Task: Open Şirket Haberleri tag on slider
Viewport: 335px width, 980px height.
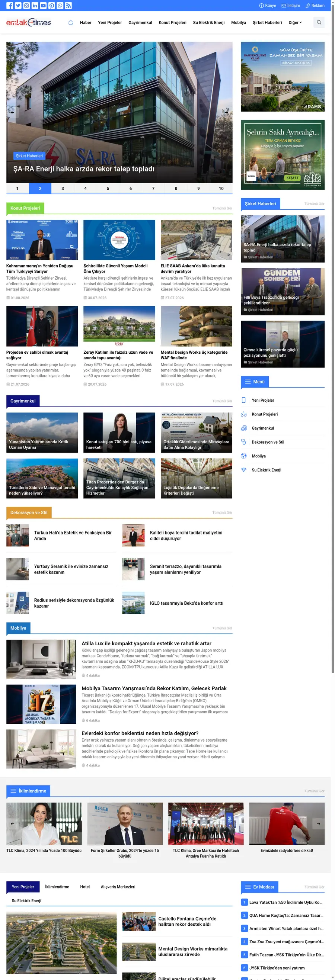Action: point(29,156)
